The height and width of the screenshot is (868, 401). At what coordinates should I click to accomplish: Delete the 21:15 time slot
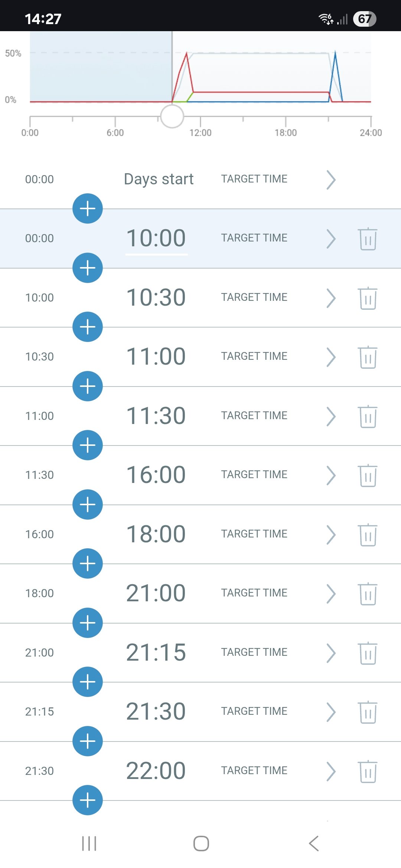[368, 653]
